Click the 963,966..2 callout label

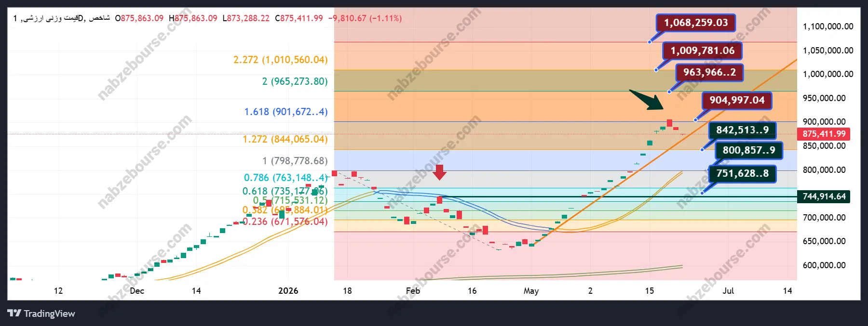pyautogui.click(x=709, y=72)
